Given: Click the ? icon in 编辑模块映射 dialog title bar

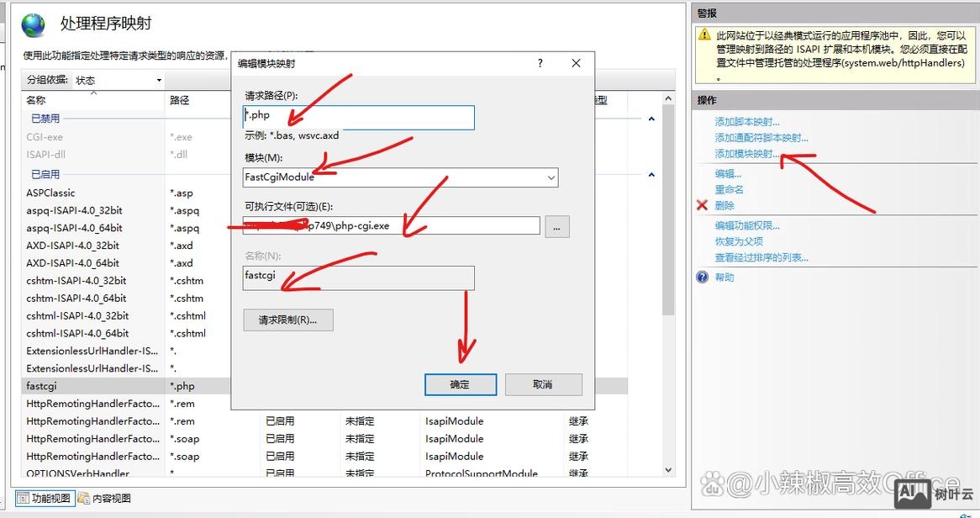Looking at the screenshot, I should tap(542, 63).
